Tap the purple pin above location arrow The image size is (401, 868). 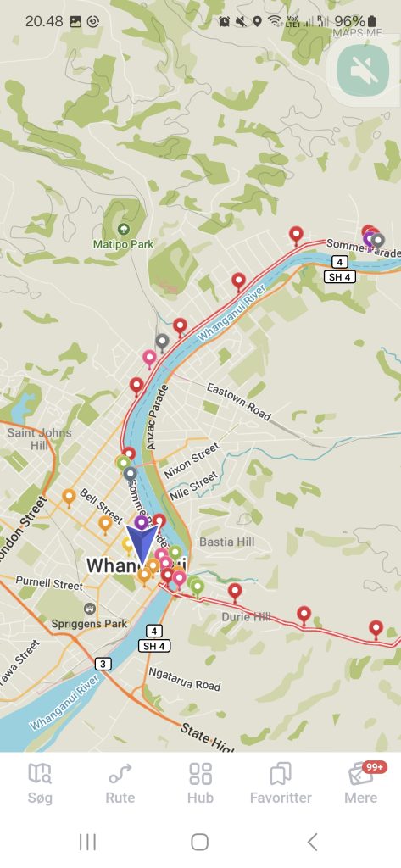(x=142, y=522)
